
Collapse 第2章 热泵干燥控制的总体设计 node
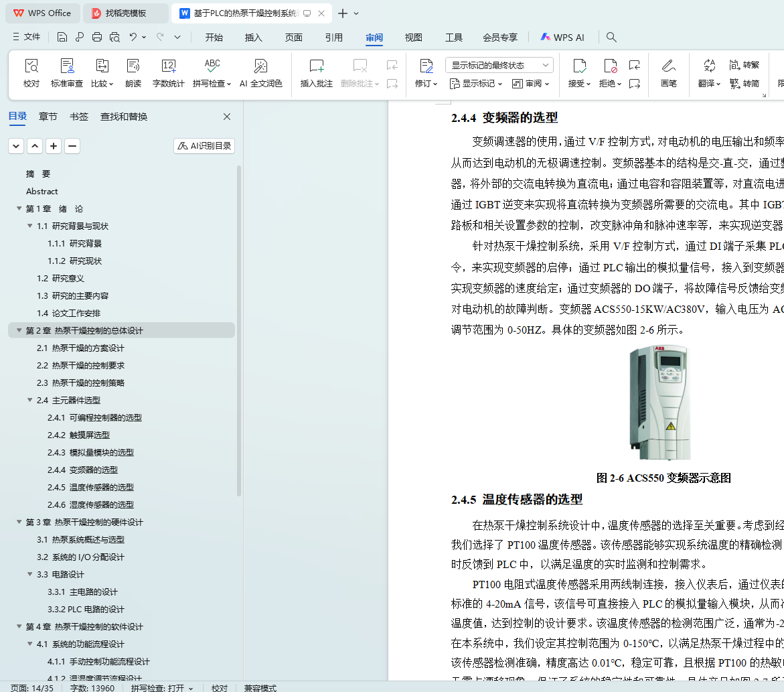19,330
